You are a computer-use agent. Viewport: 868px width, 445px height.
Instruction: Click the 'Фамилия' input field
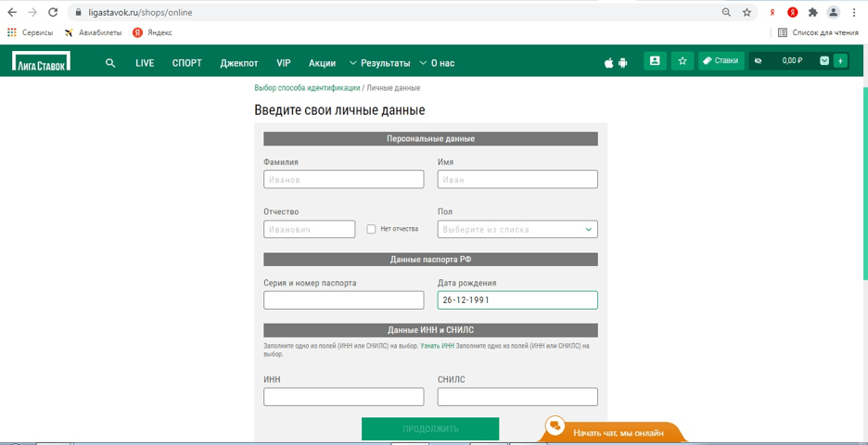343,180
